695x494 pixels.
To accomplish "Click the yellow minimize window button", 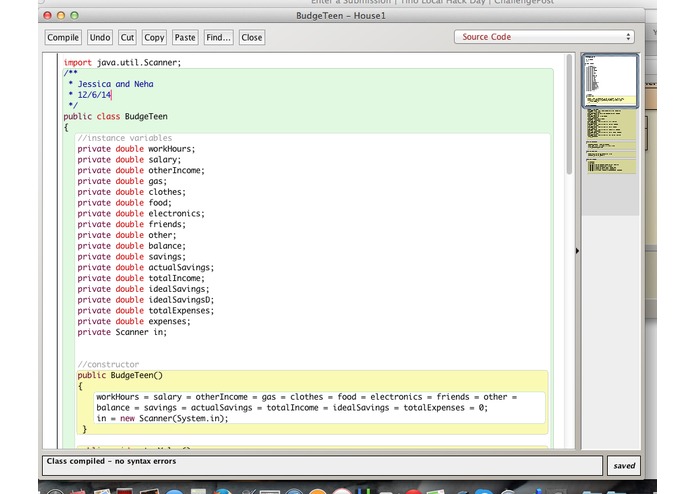I will tap(61, 16).
